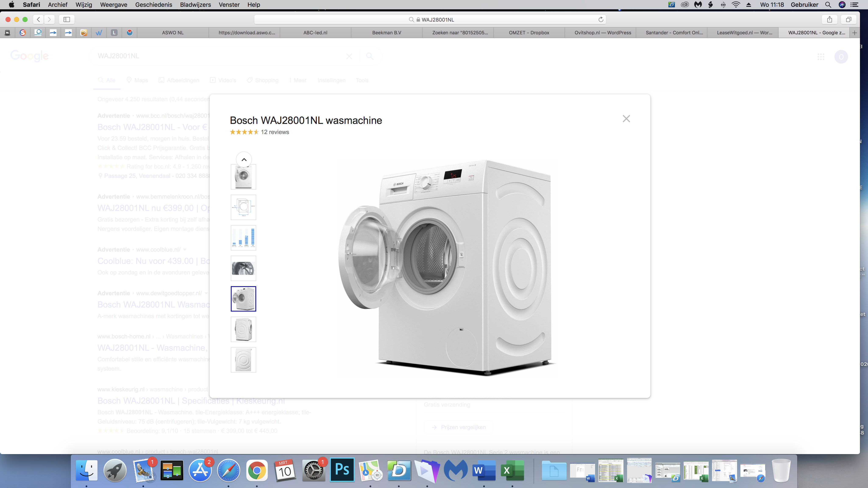
Task: Click the Safari address bar
Action: 430,19
